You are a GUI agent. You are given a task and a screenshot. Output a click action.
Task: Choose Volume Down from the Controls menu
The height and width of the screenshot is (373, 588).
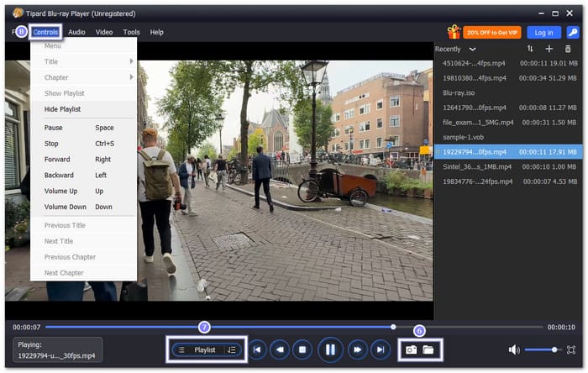[84, 207]
